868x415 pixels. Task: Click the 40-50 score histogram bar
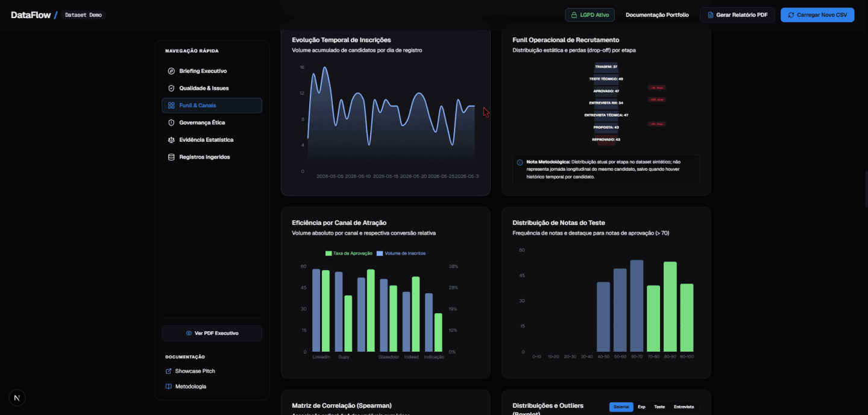(x=603, y=317)
